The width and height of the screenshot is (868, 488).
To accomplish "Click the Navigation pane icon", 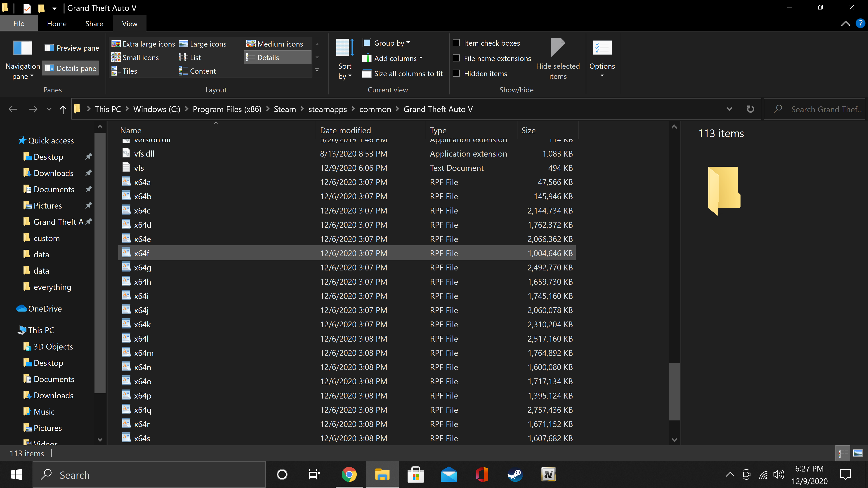I will 22,48.
